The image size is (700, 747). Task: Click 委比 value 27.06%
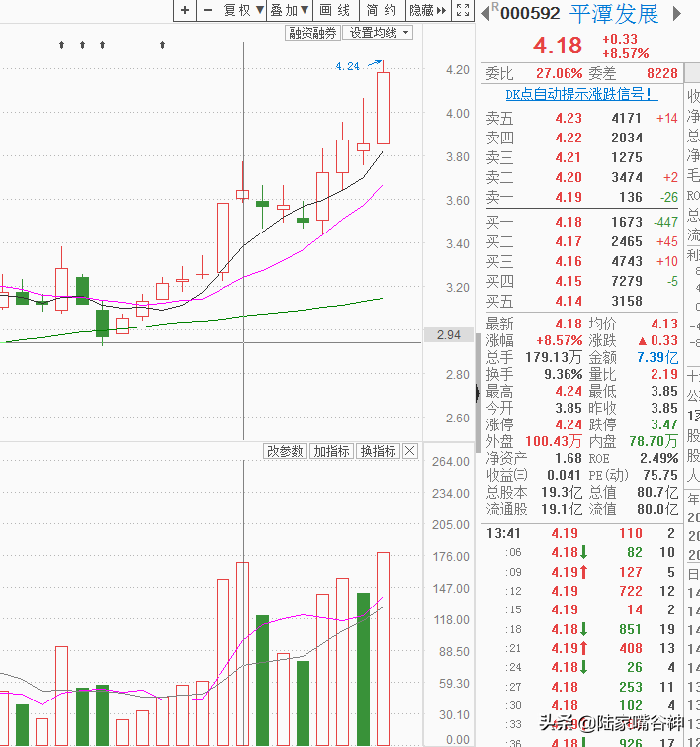(559, 73)
